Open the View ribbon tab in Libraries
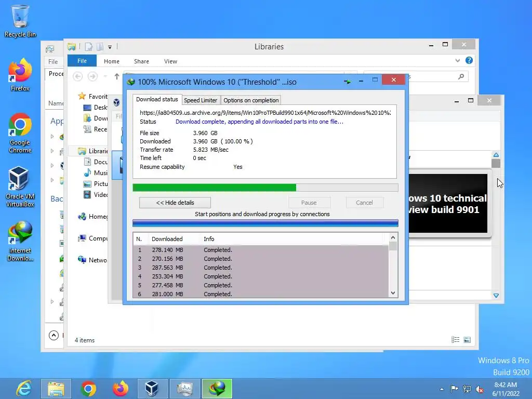532x399 pixels. click(x=170, y=61)
